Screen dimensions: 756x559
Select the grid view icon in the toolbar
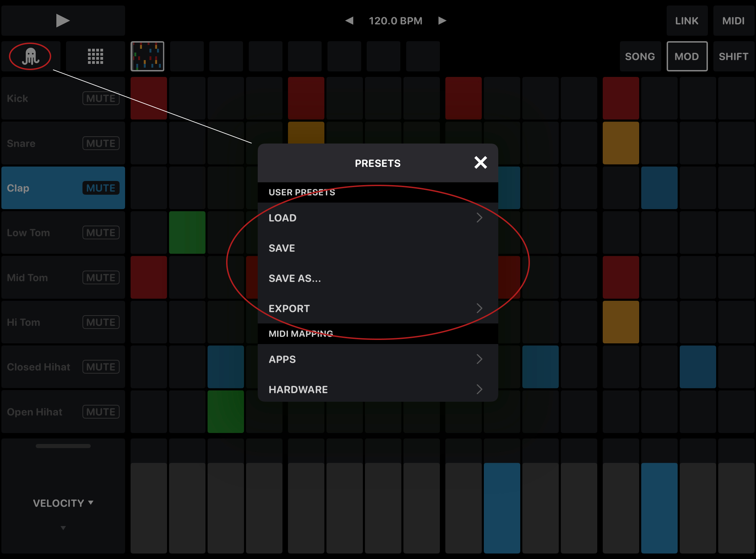(95, 56)
